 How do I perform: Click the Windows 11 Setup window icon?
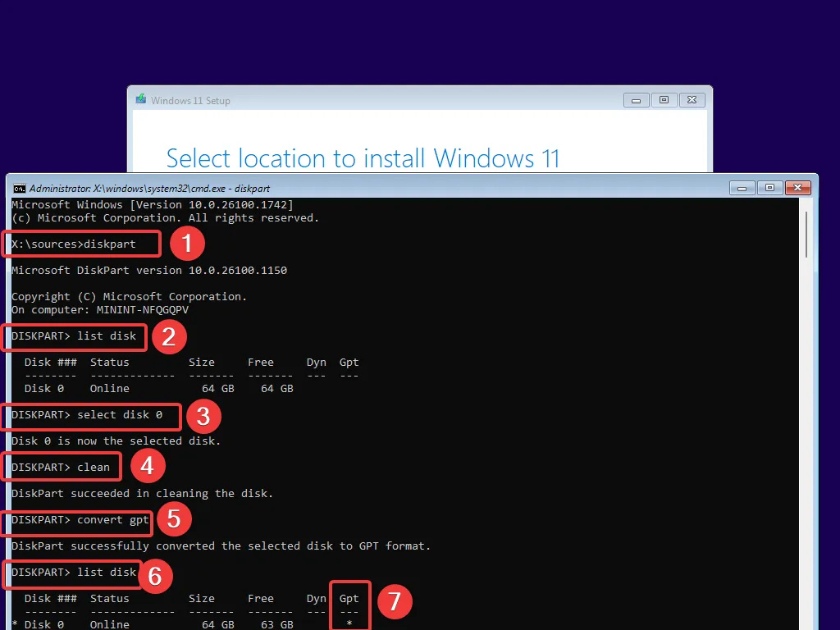(139, 98)
